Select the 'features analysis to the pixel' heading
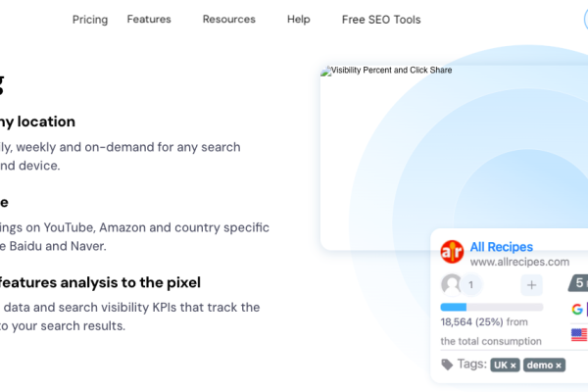588x392 pixels. 100,282
